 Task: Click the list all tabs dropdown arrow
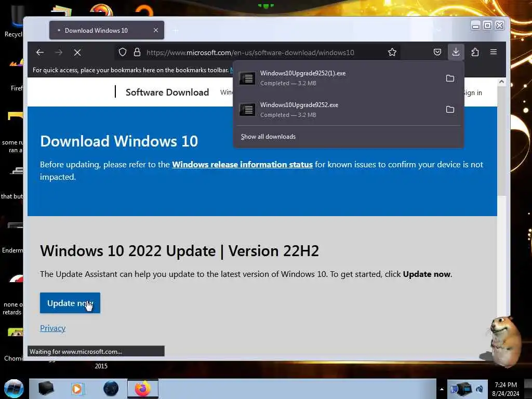[x=438, y=31]
